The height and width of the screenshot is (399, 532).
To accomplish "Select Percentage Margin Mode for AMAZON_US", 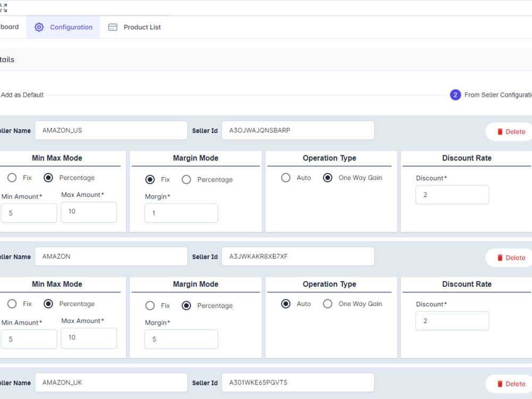I will [186, 179].
